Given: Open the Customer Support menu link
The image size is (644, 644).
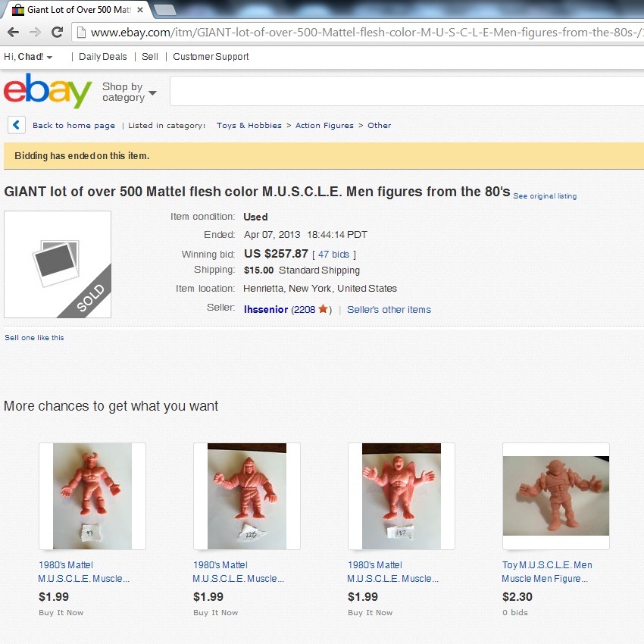Looking at the screenshot, I should pyautogui.click(x=211, y=57).
